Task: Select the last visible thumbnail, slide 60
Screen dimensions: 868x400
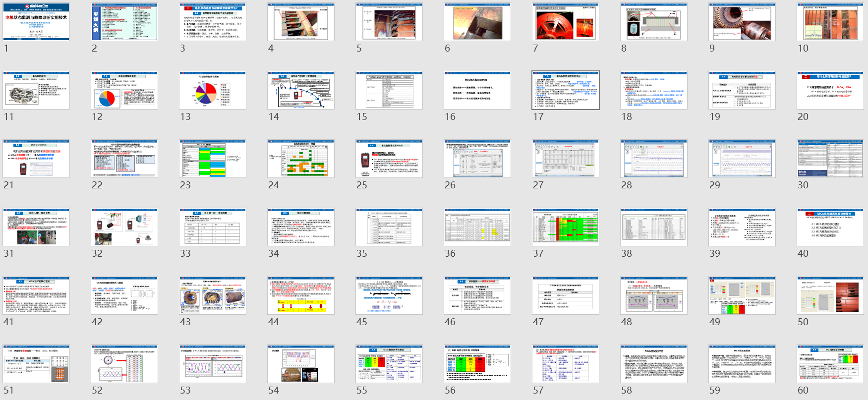Action: click(830, 364)
